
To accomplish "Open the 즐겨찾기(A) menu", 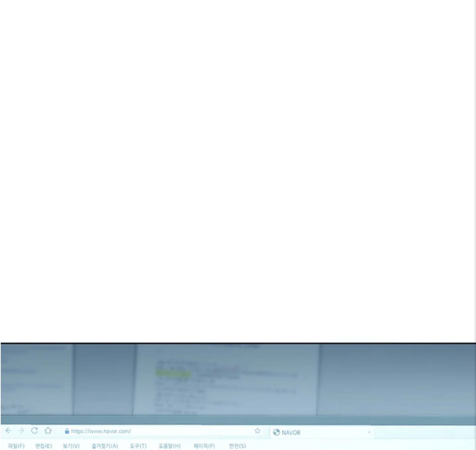I will click(x=105, y=446).
